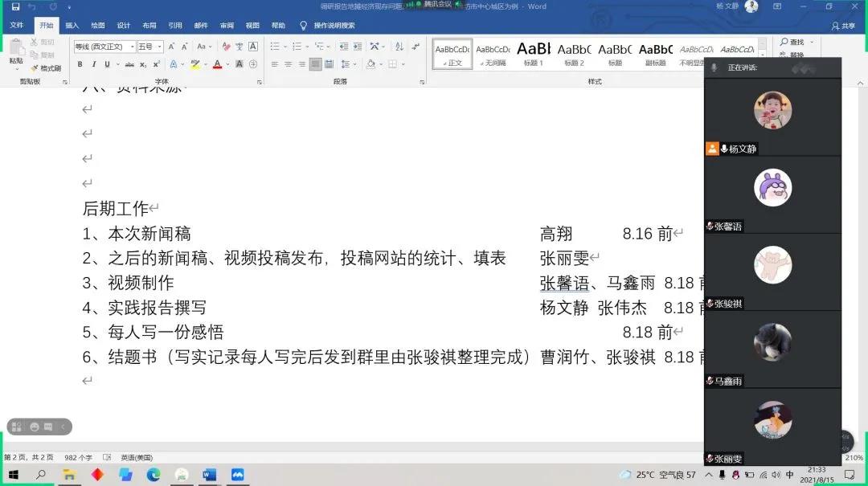Click the Format Painter (格式刷) tool
868x486 pixels.
pos(46,68)
